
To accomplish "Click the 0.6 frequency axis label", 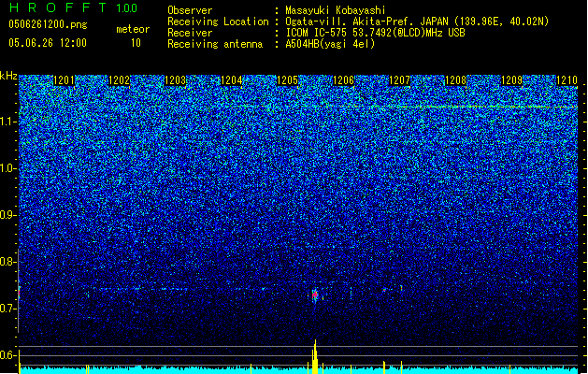I will click(8, 355).
